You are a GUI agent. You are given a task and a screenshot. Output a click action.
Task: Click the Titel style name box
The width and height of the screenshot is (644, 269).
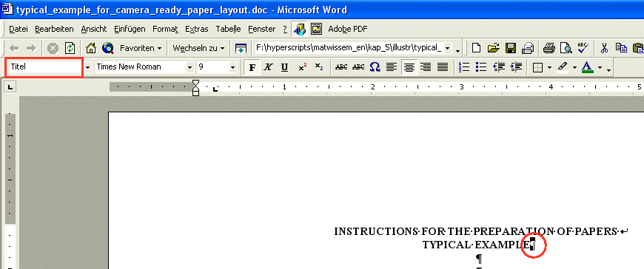point(44,67)
